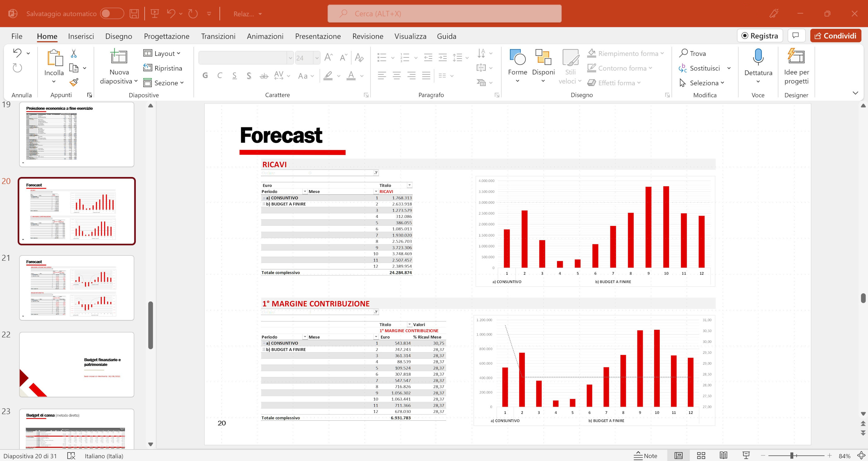Click the zoom slider handle
The height and width of the screenshot is (461, 868).
[791, 456]
